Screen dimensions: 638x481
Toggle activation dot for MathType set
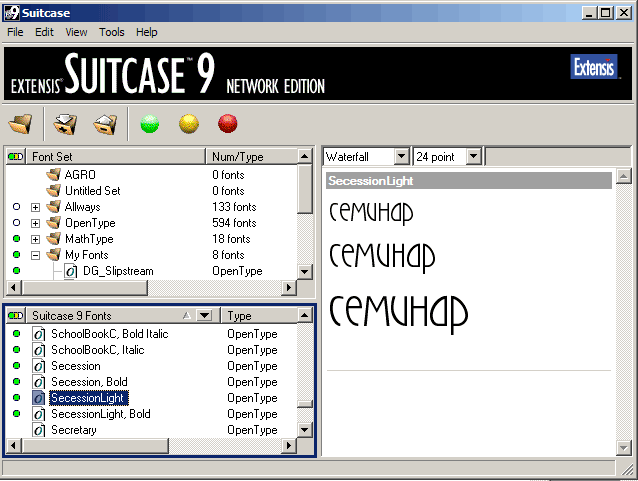point(16,238)
